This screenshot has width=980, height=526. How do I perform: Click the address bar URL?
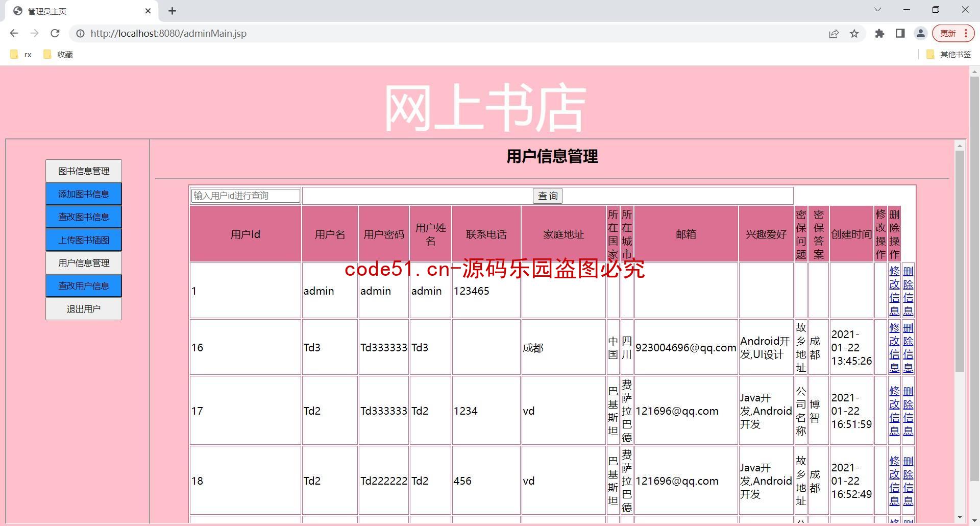(x=168, y=33)
